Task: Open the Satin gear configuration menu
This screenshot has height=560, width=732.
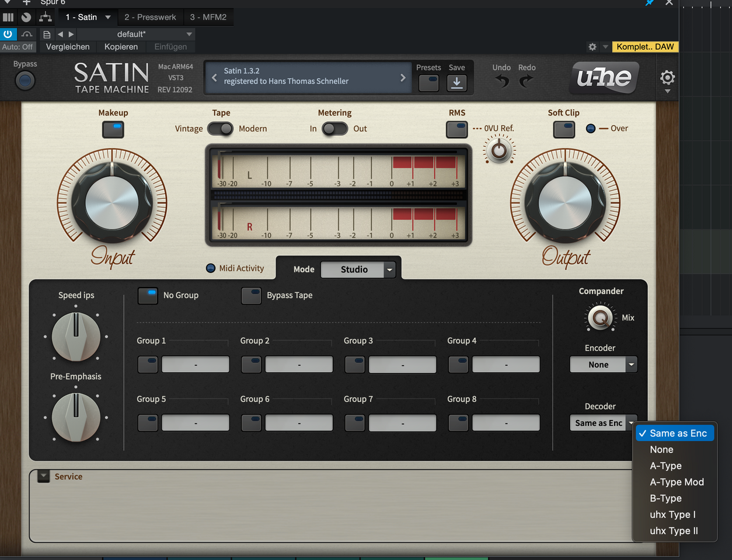Action: coord(668,78)
